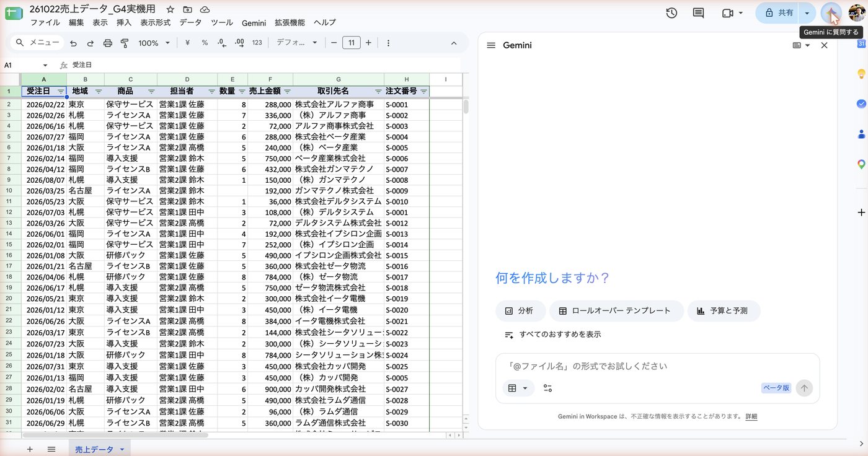Click the Ask Gemini sparkle icon

point(831,13)
